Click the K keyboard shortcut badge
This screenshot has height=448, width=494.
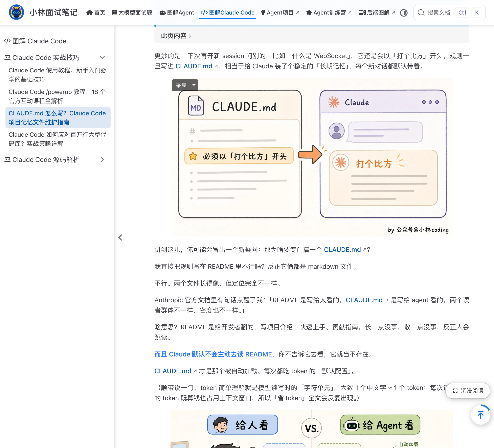(x=477, y=13)
